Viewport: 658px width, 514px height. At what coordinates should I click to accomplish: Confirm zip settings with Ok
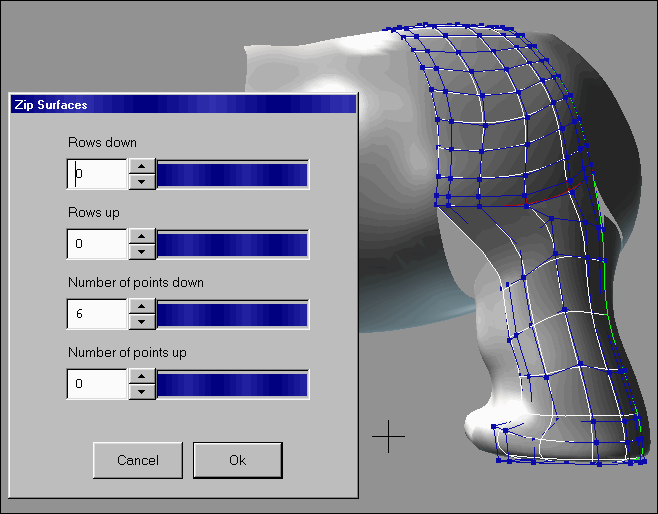tap(237, 460)
